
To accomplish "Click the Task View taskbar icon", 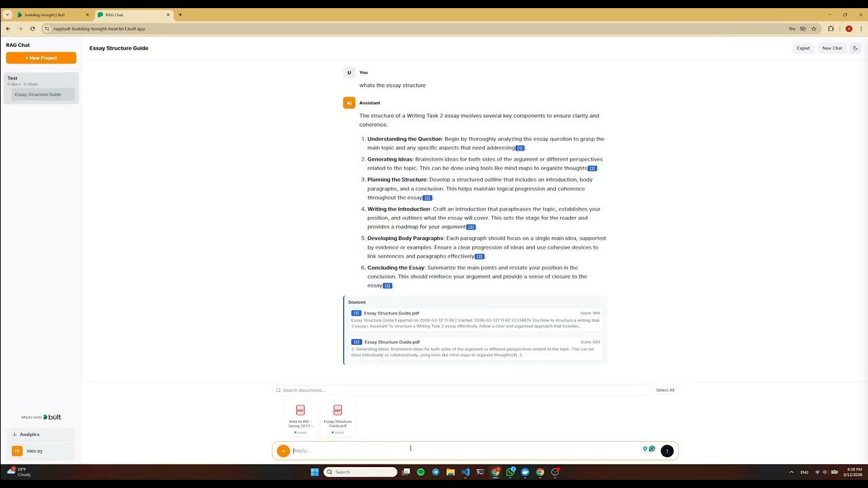I will click(406, 472).
